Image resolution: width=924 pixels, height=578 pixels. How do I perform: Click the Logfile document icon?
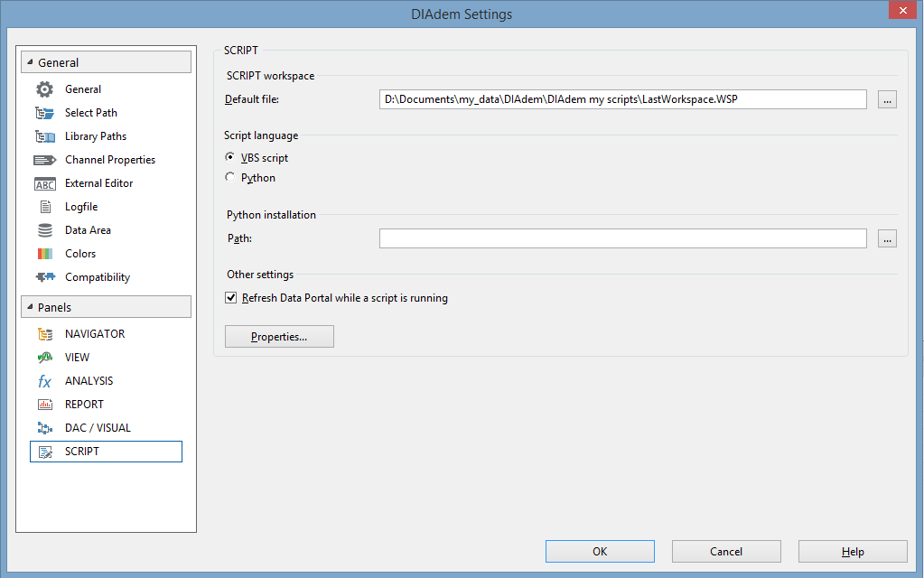click(45, 207)
